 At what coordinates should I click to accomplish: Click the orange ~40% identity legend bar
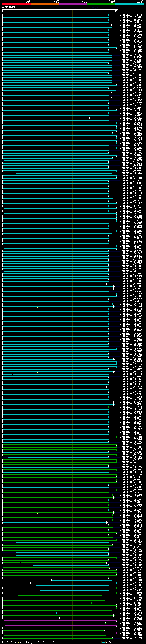(x=45, y=4)
